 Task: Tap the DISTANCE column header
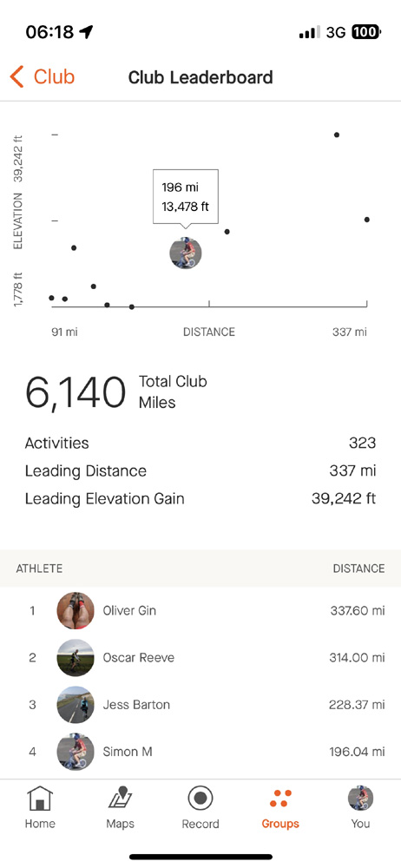[x=358, y=569]
